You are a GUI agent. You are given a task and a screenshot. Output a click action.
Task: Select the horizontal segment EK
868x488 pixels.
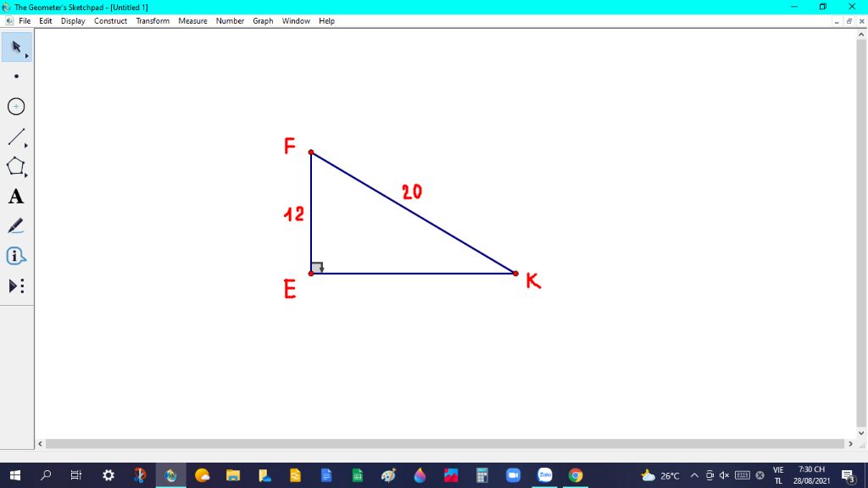413,274
